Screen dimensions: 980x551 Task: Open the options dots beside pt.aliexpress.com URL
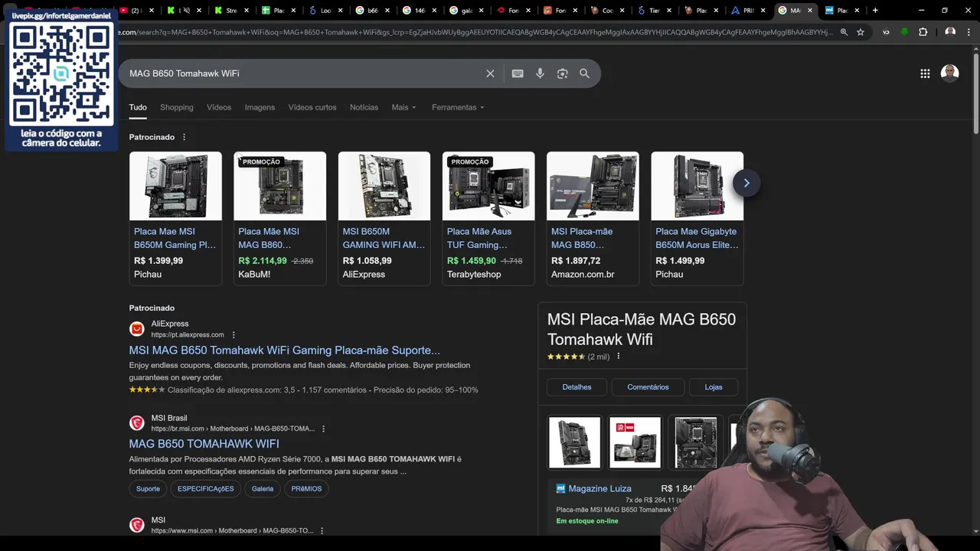234,334
